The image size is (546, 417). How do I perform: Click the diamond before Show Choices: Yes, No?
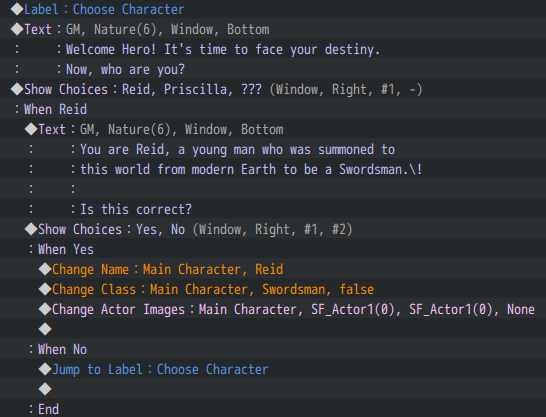point(31,229)
